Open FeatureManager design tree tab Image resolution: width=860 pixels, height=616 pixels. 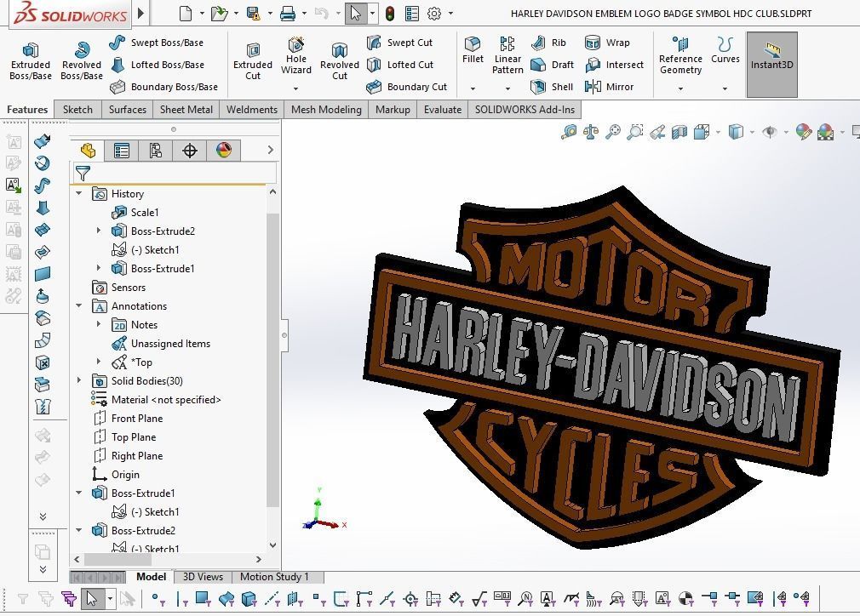[x=88, y=150]
